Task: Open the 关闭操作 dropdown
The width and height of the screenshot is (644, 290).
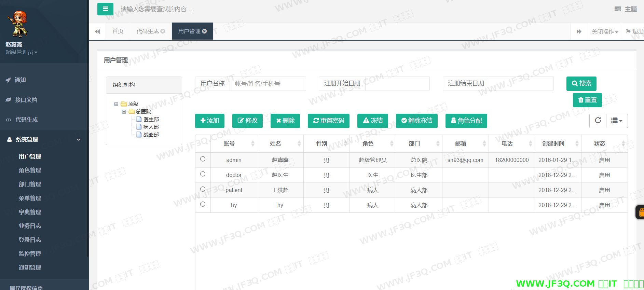Action: click(605, 32)
